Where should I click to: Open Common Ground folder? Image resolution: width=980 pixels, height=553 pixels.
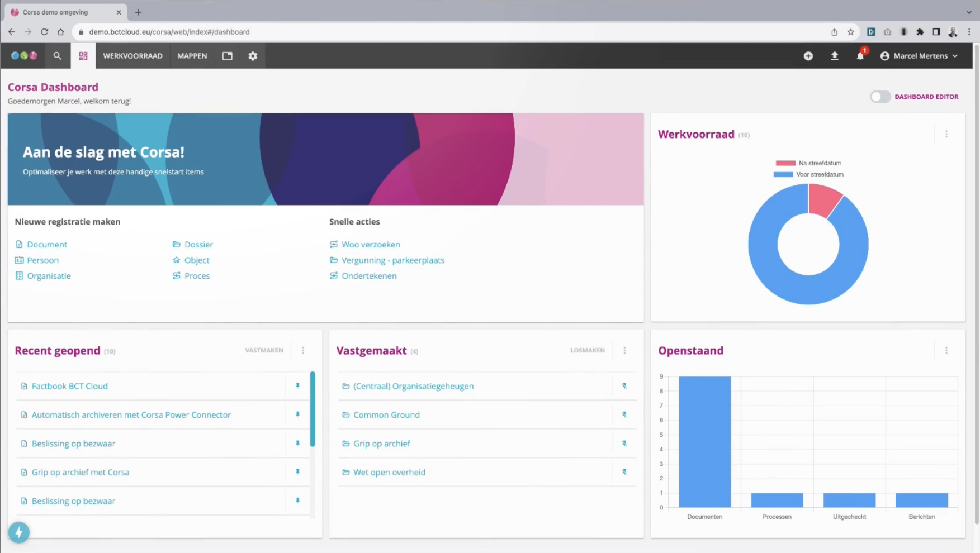(x=386, y=414)
